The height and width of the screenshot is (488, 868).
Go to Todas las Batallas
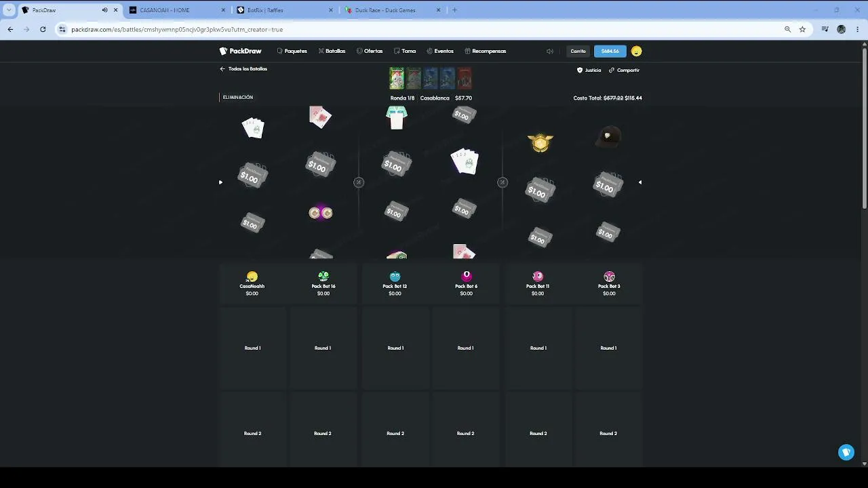click(243, 68)
